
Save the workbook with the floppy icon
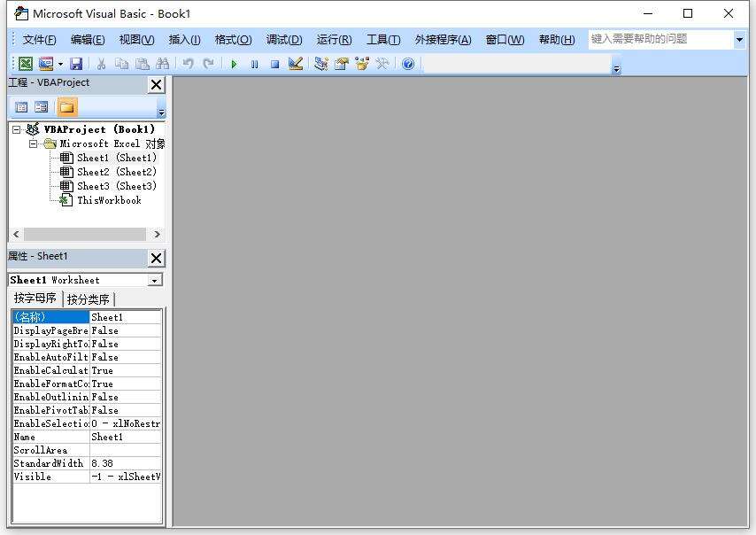(x=76, y=64)
